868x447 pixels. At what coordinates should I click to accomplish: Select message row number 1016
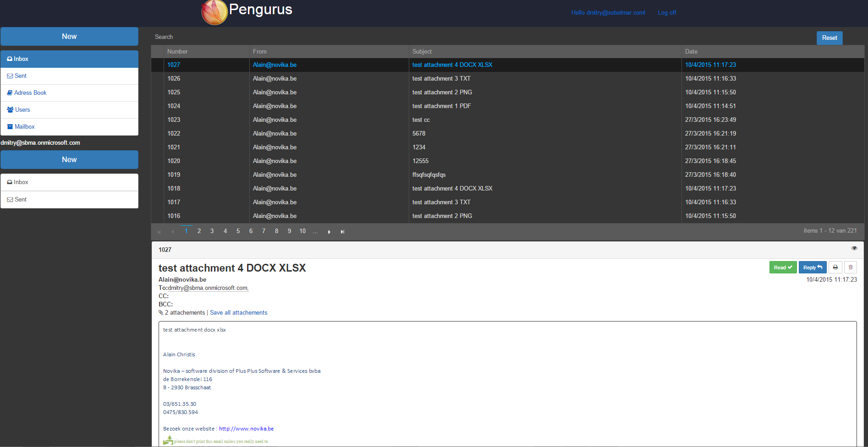508,216
